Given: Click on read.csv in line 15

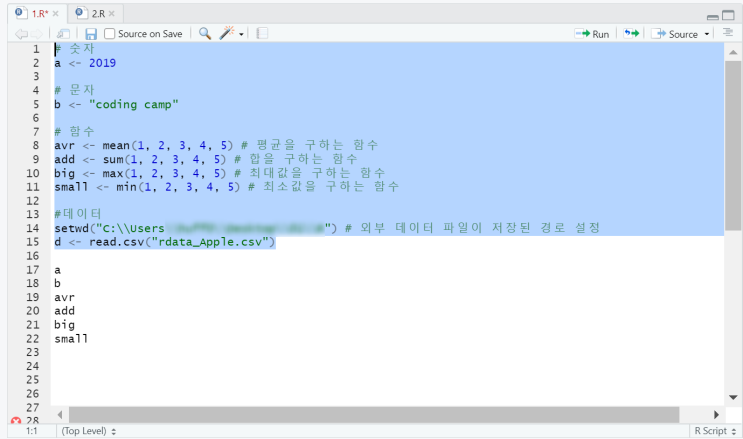Looking at the screenshot, I should [117, 242].
